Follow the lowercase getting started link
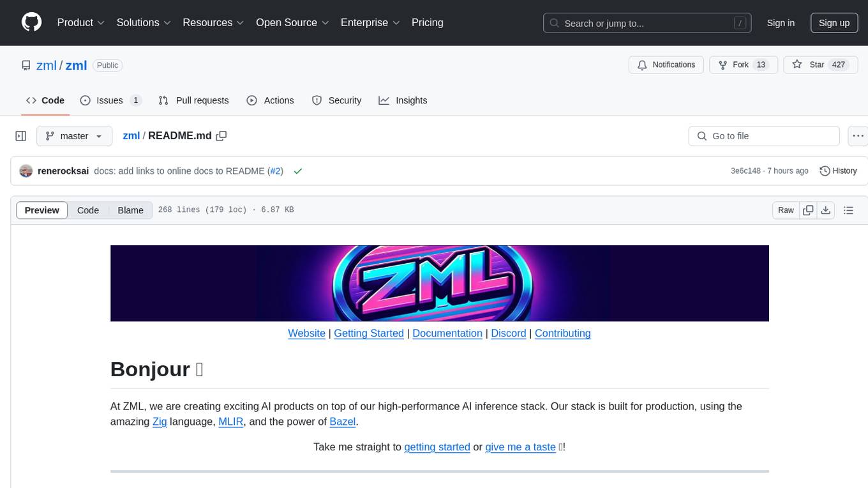This screenshot has height=488, width=868. pos(437,447)
